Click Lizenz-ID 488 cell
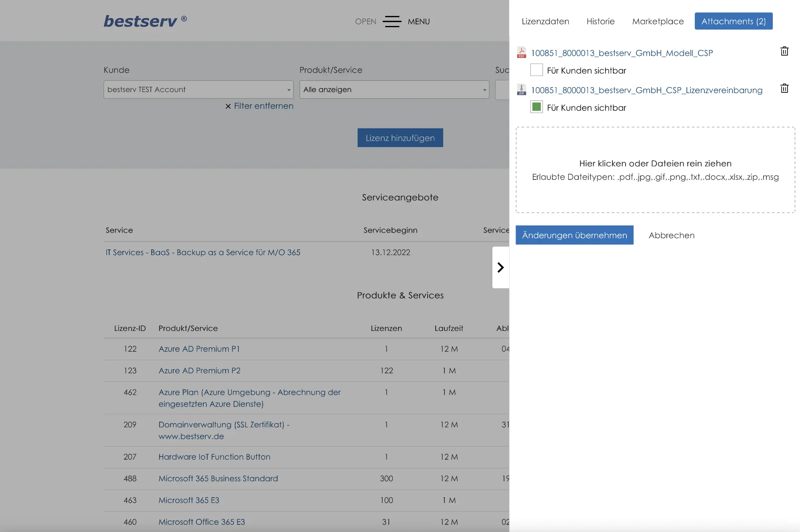 tap(130, 478)
